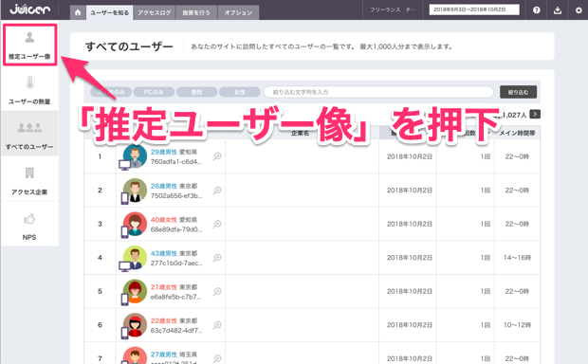
Task: Click the 10〜12時 time cell
Action: pos(517,325)
